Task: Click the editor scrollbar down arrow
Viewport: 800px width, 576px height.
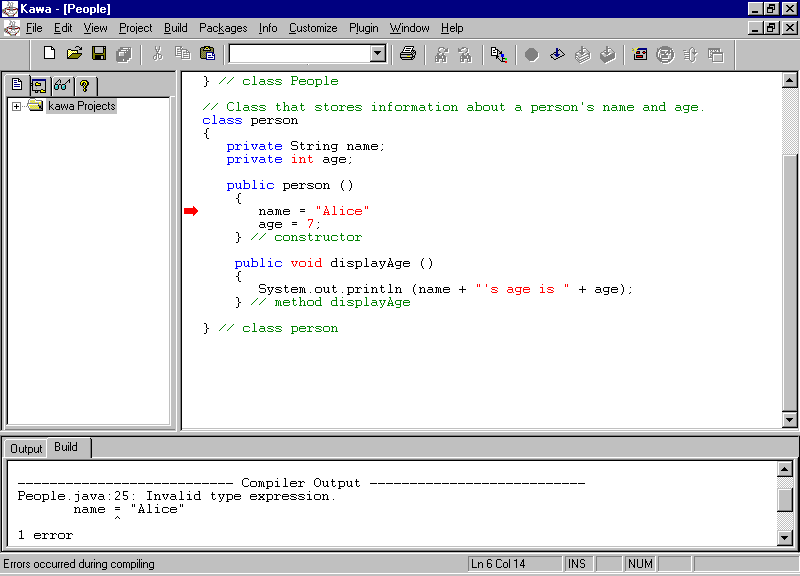Action: [x=790, y=420]
